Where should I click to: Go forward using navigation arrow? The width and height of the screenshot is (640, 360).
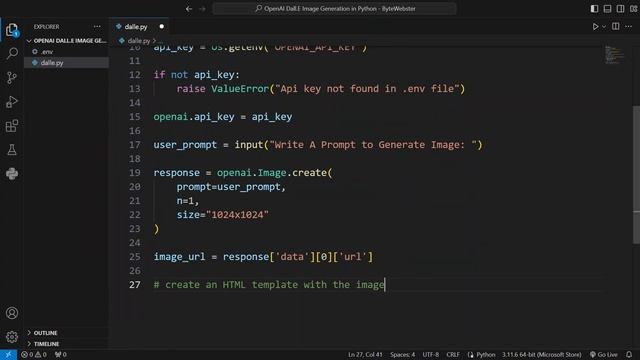pyautogui.click(x=202, y=9)
